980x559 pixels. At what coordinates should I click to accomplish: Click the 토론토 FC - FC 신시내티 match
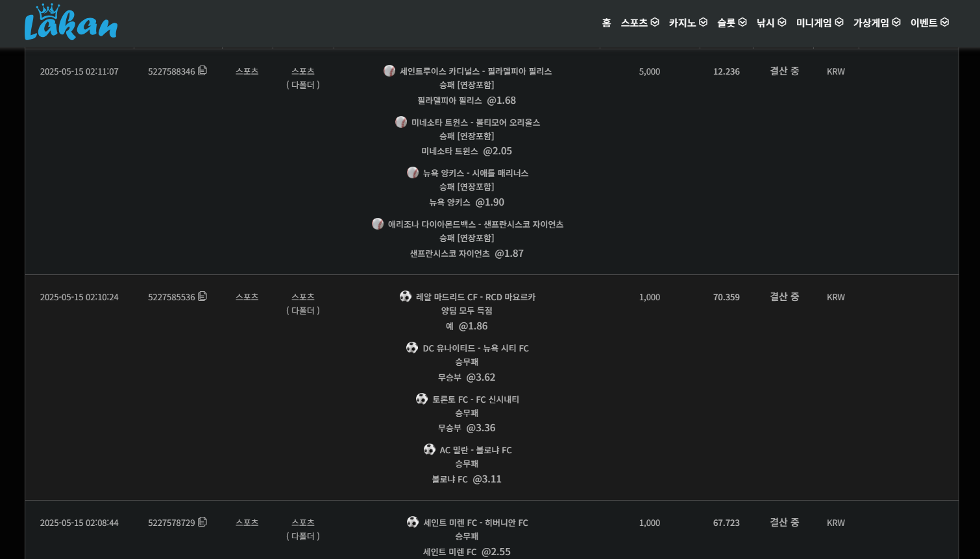(x=475, y=399)
